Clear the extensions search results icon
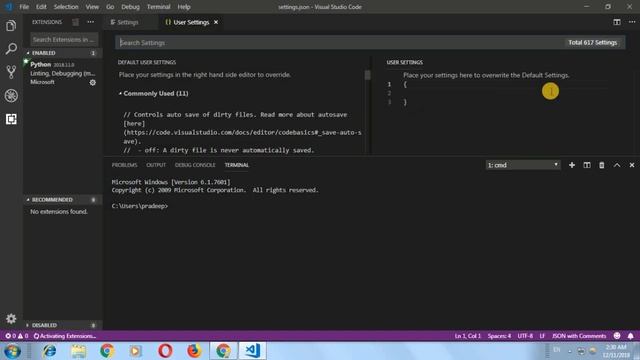Screen dimensions: 640x360 pos(76,22)
